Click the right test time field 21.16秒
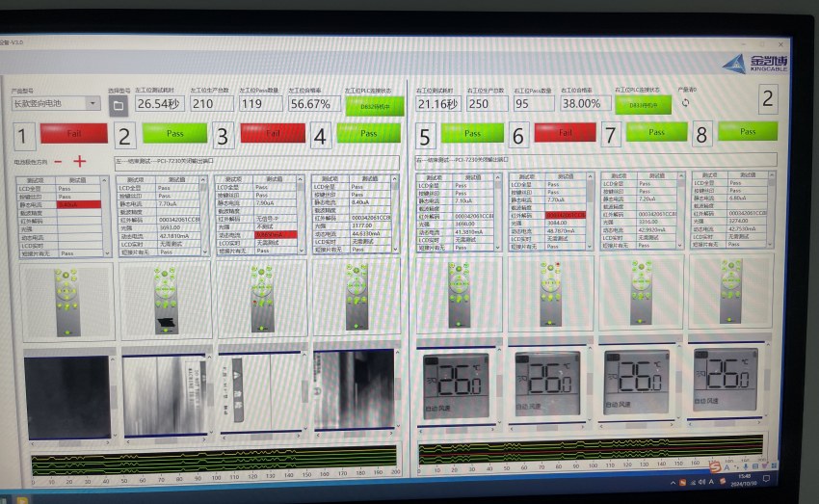The image size is (819, 504). (437, 103)
